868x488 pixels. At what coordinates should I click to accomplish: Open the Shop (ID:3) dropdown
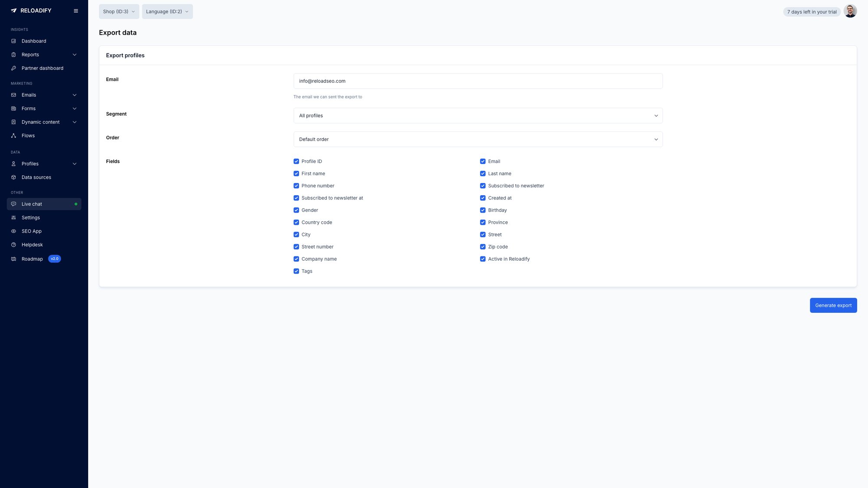(118, 11)
